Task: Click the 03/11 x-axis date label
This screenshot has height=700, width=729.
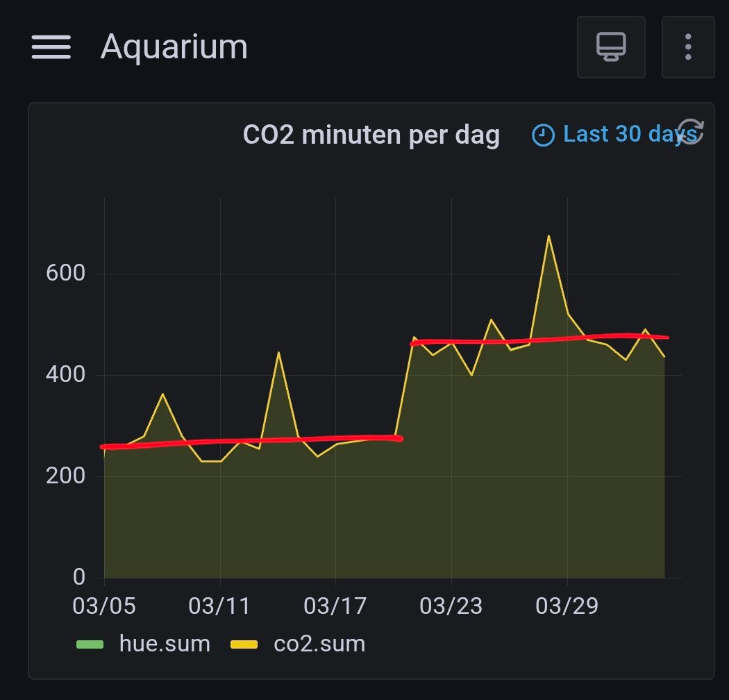Action: (x=220, y=606)
